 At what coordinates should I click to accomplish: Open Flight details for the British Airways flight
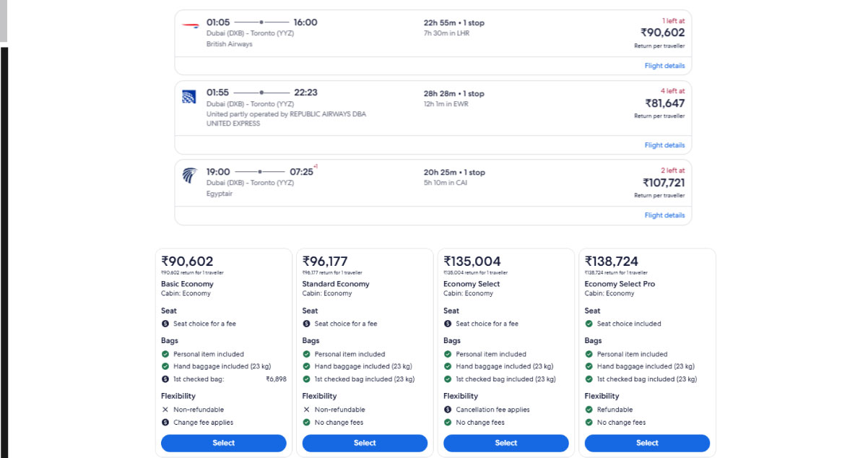pyautogui.click(x=664, y=65)
